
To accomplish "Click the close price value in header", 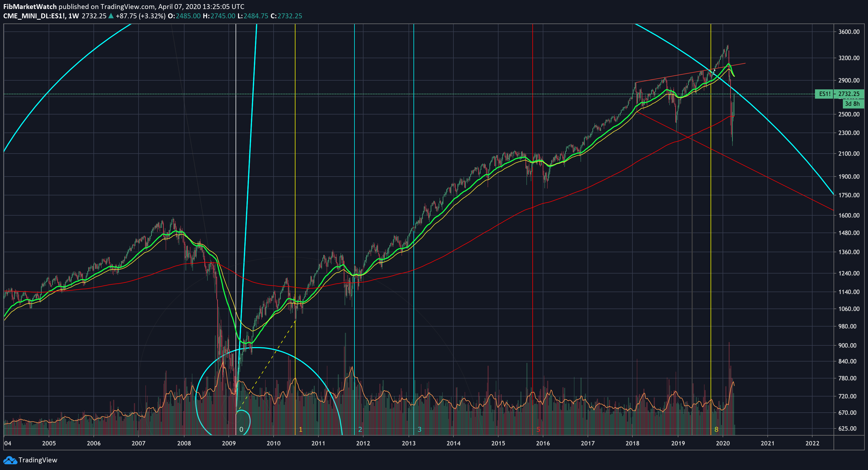I will (x=290, y=16).
